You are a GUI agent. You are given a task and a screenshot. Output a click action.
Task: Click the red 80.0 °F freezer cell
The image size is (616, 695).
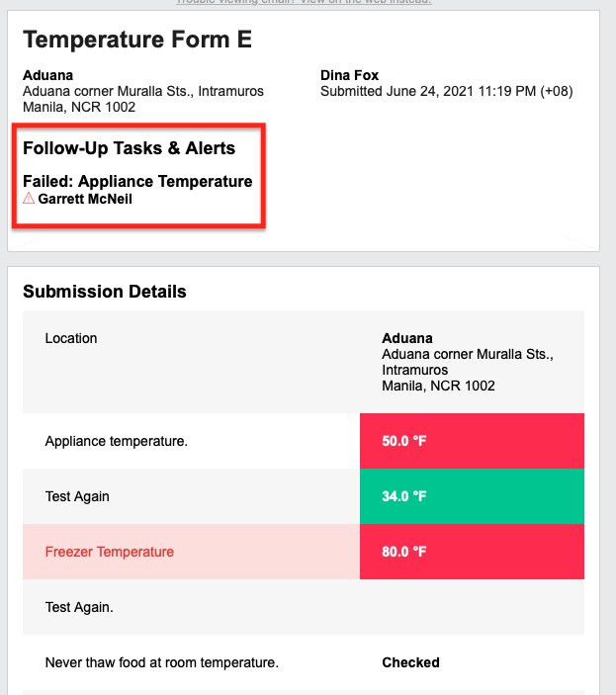pos(472,552)
